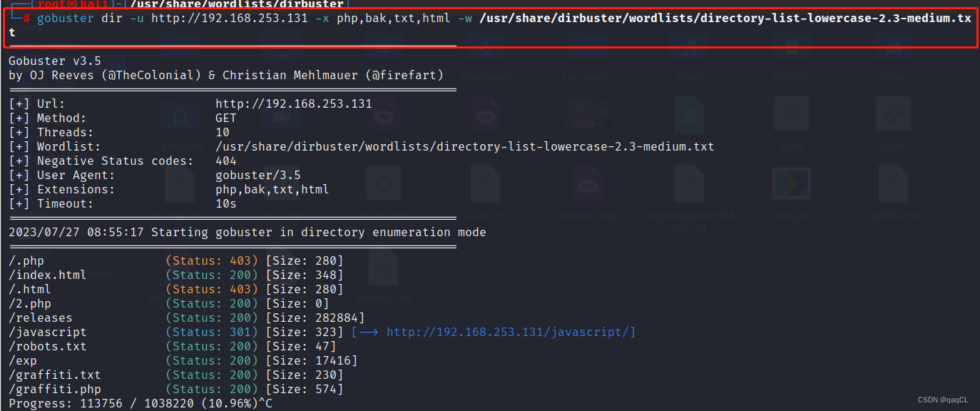Click the 'User Agent: gobuster/3.5' row
The height and width of the screenshot is (411, 980).
pos(155,175)
